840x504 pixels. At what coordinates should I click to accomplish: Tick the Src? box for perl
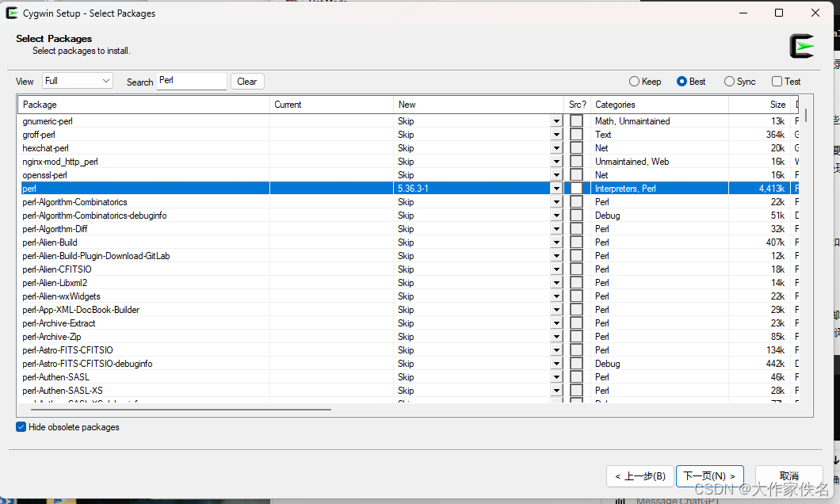(576, 189)
